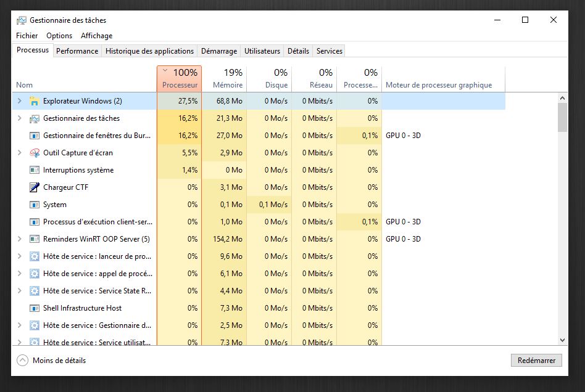Open the Démarrage tab
The image size is (585, 392).
coord(219,51)
